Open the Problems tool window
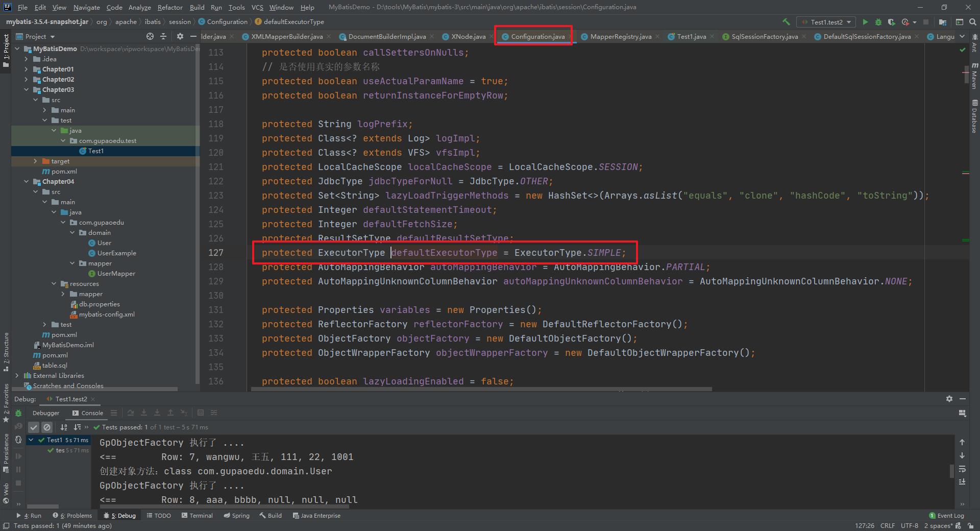The height and width of the screenshot is (531, 980). (x=72, y=515)
